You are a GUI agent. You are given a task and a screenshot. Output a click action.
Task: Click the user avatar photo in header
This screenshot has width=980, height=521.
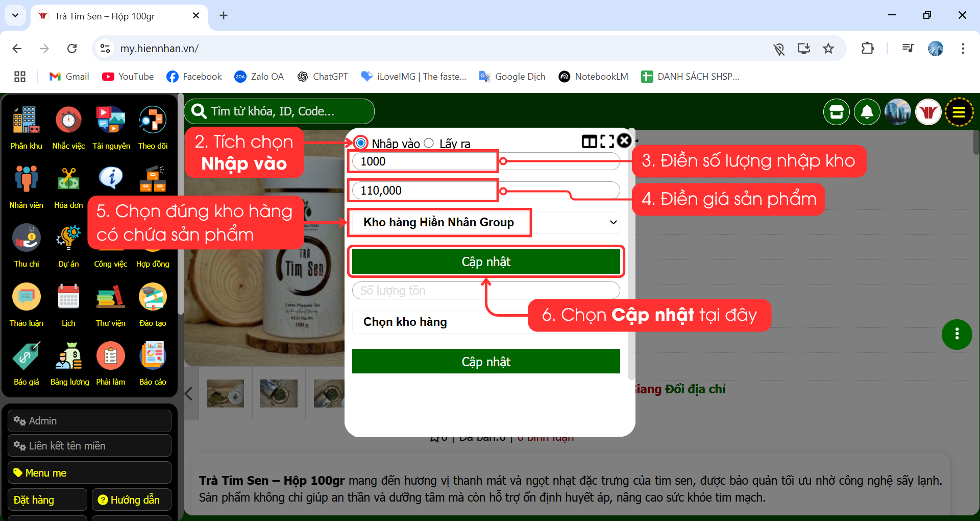pos(898,112)
